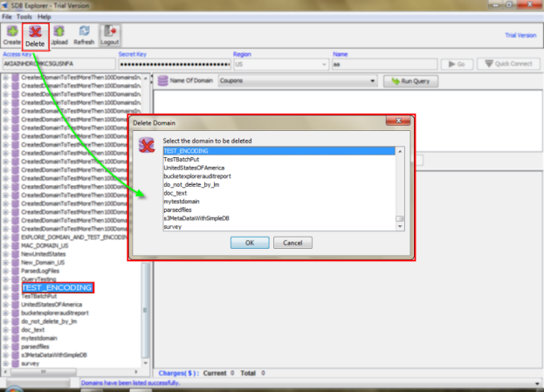Screen dimensions: 544x392
Task: Click tree panel scroll up arrow
Action: [146, 78]
